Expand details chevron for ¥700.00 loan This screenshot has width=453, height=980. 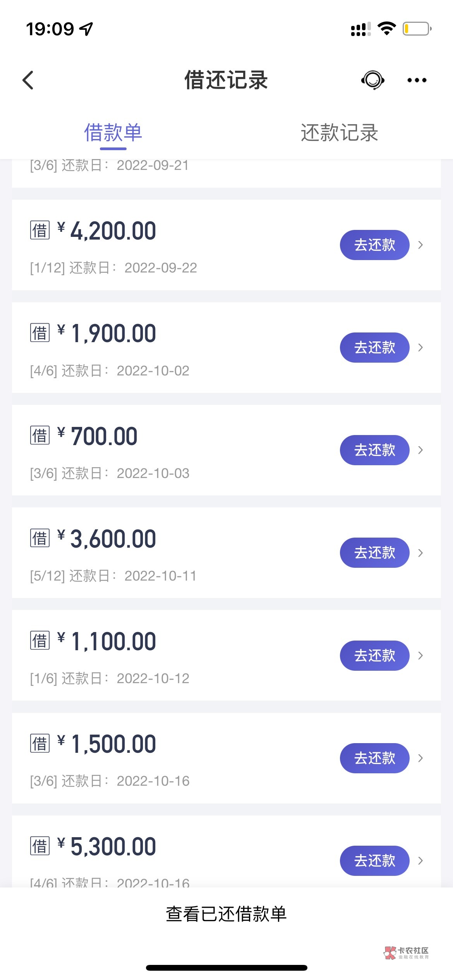420,450
